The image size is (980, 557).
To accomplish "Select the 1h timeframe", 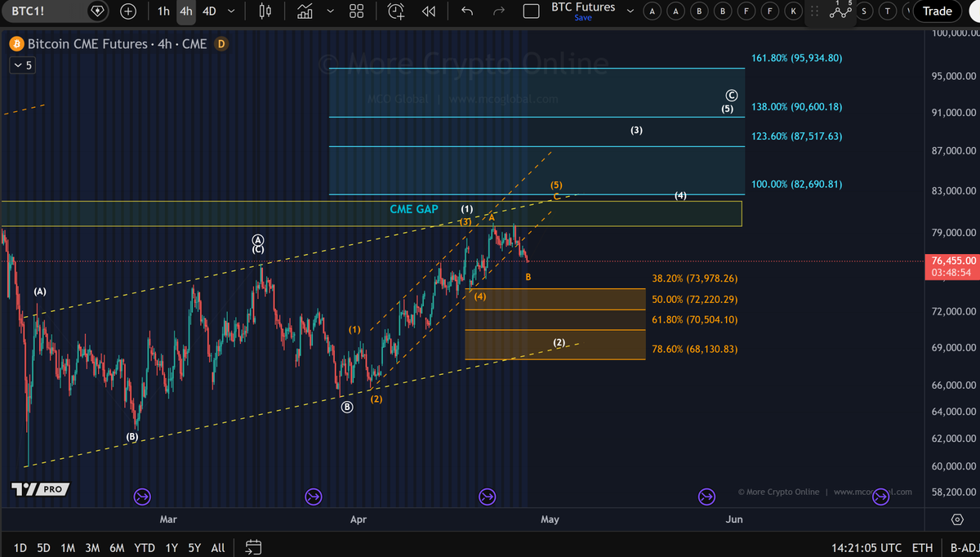I will click(164, 11).
